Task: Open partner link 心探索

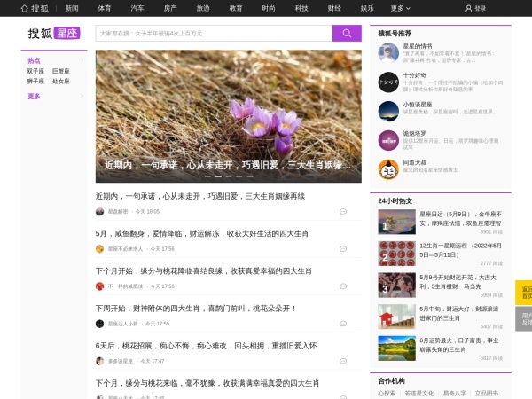Action: coord(387,393)
